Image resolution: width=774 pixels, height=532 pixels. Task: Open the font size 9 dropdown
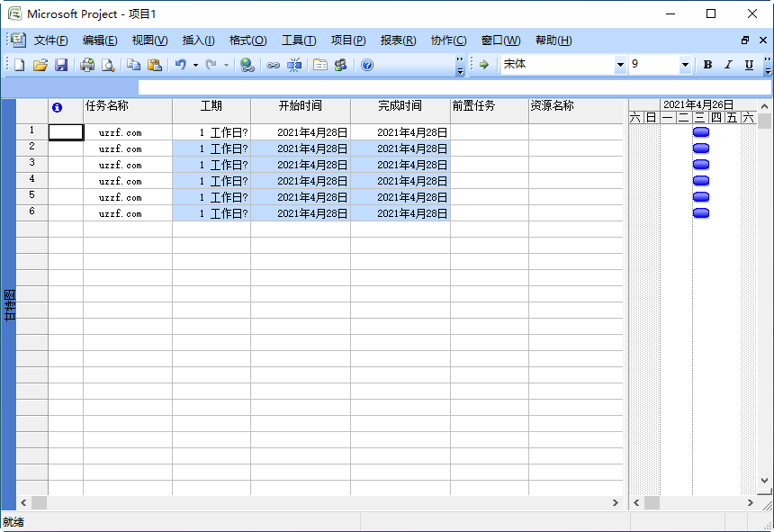685,65
